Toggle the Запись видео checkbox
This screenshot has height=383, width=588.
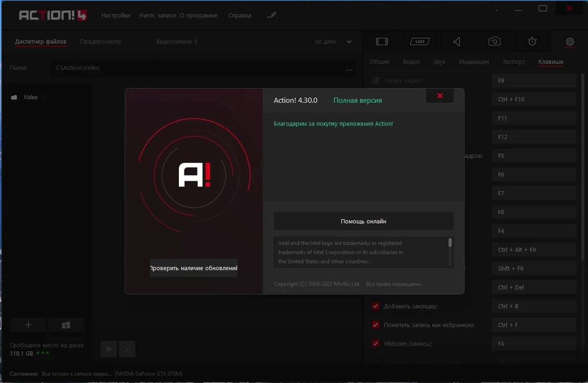[376, 80]
